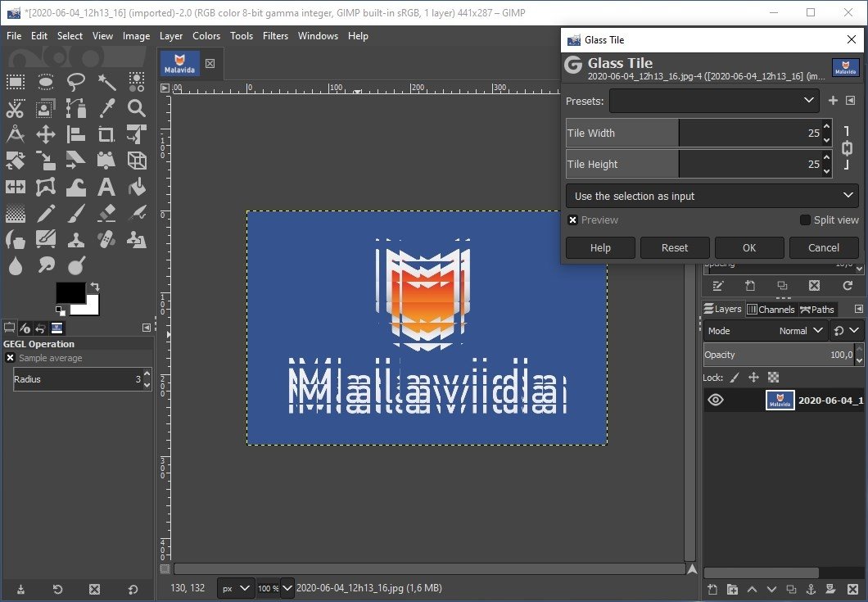Select the Measure tool

[16, 134]
